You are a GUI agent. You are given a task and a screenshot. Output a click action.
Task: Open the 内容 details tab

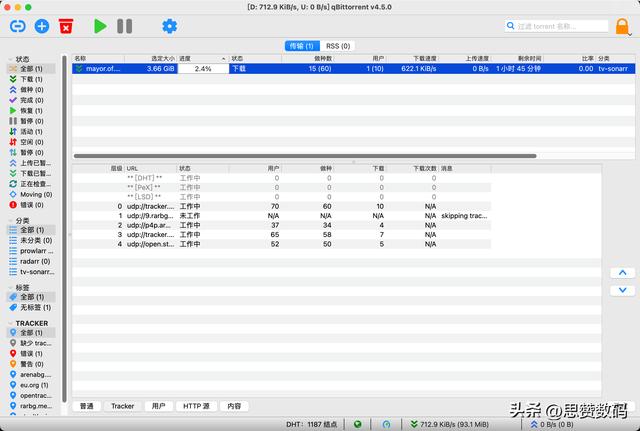point(234,406)
